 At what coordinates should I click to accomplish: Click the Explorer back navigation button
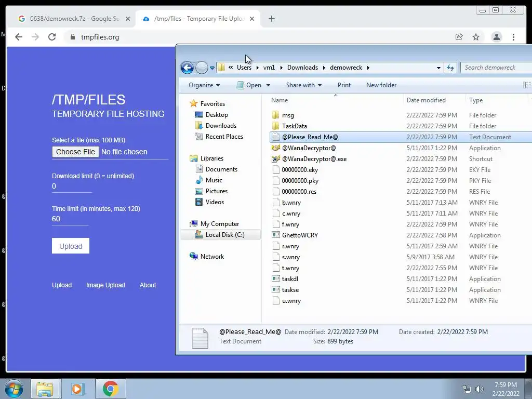point(187,68)
